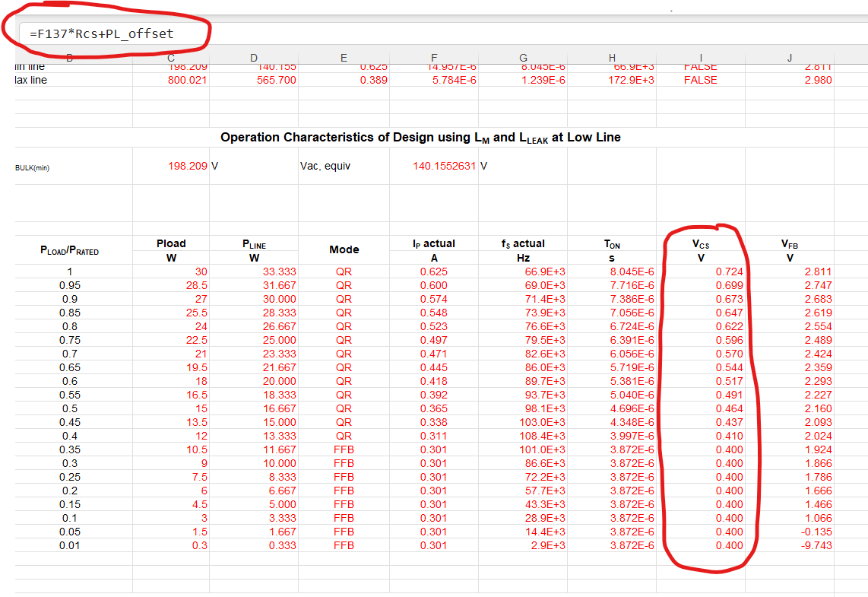Select column D header
This screenshot has width=868, height=597.
click(x=254, y=58)
